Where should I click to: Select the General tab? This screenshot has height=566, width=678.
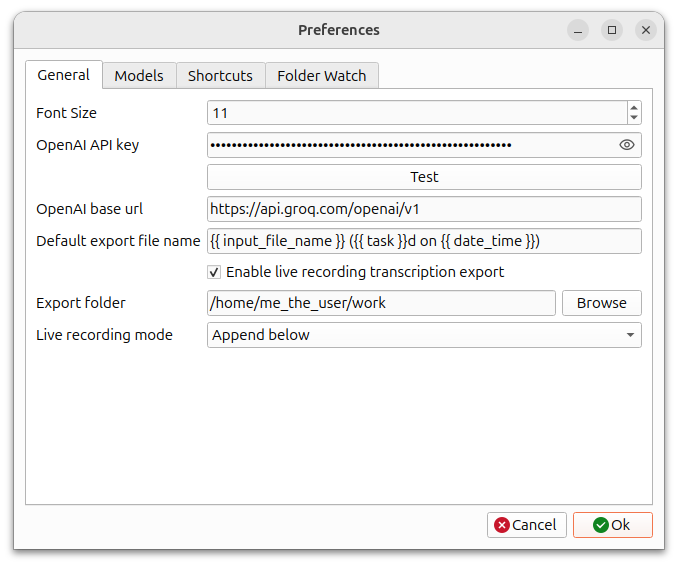coord(63,75)
